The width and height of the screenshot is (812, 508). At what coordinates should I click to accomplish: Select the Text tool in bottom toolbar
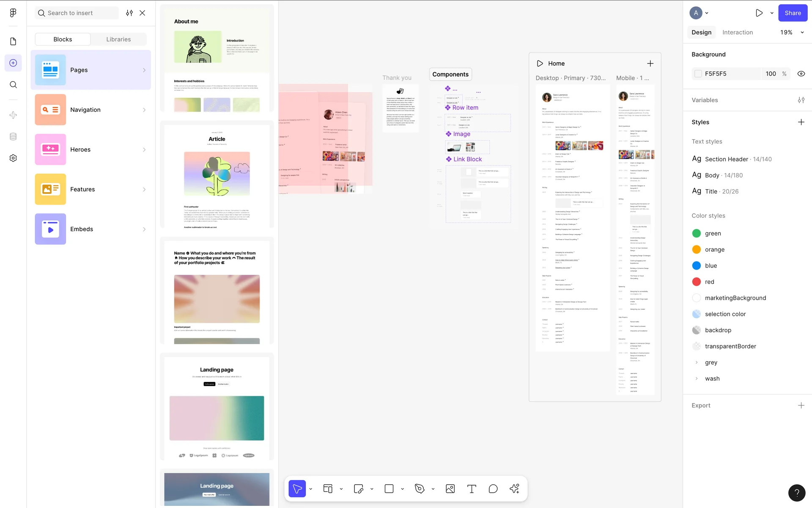pyautogui.click(x=472, y=489)
